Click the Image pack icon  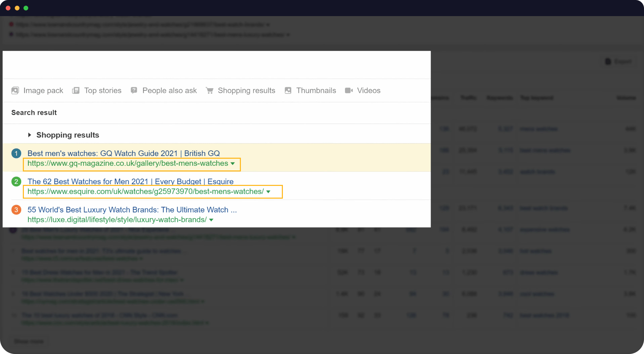pyautogui.click(x=15, y=91)
